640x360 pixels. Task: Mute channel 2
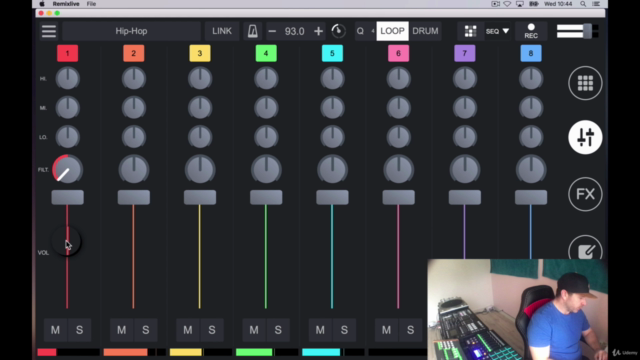pyautogui.click(x=121, y=330)
